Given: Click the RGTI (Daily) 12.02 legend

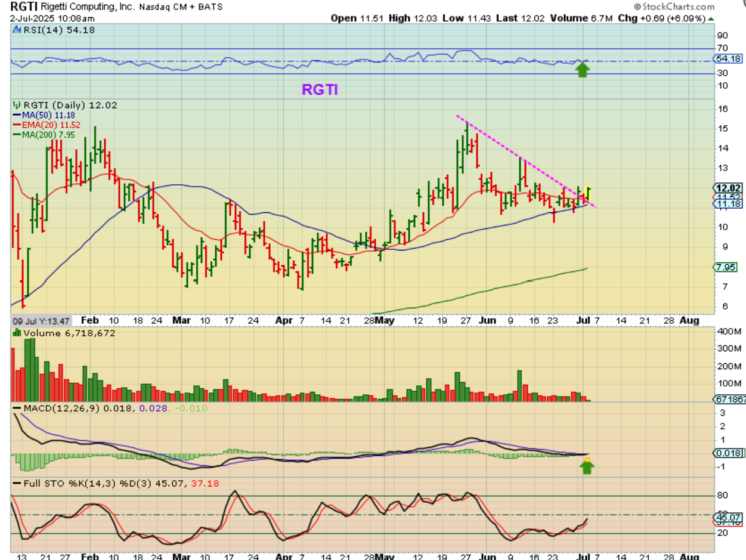Looking at the screenshot, I should 70,105.
